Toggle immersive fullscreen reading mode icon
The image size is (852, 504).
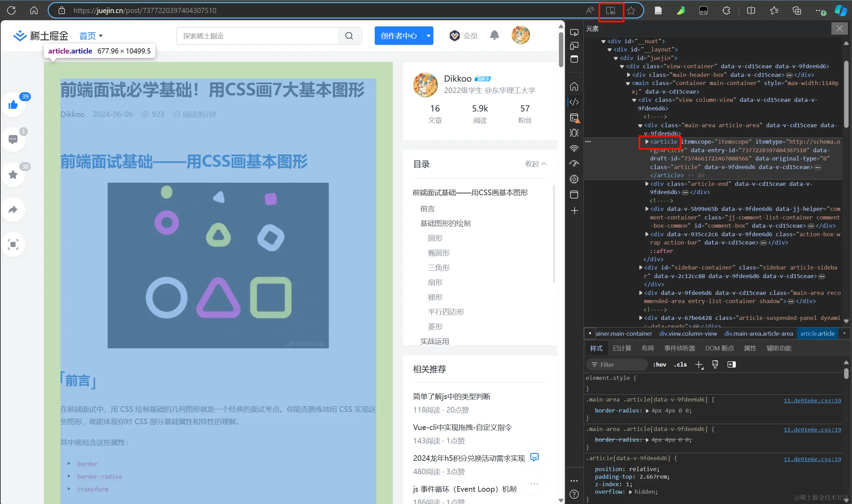tap(13, 244)
